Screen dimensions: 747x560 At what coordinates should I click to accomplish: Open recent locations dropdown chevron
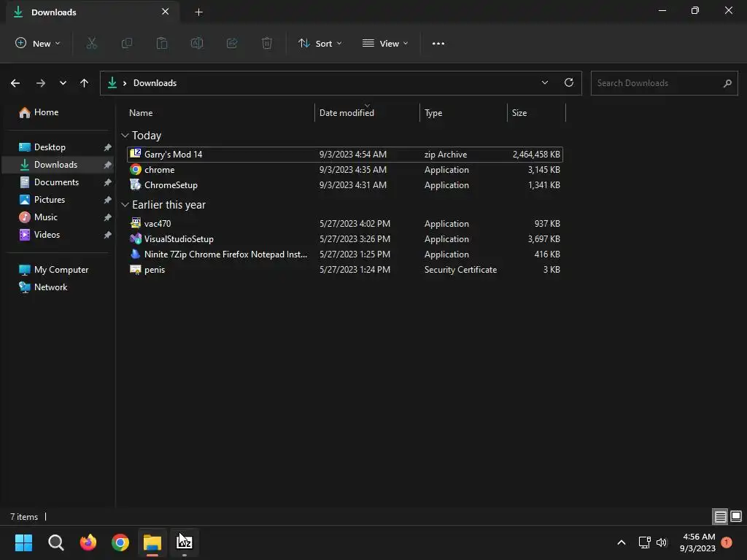click(x=63, y=83)
